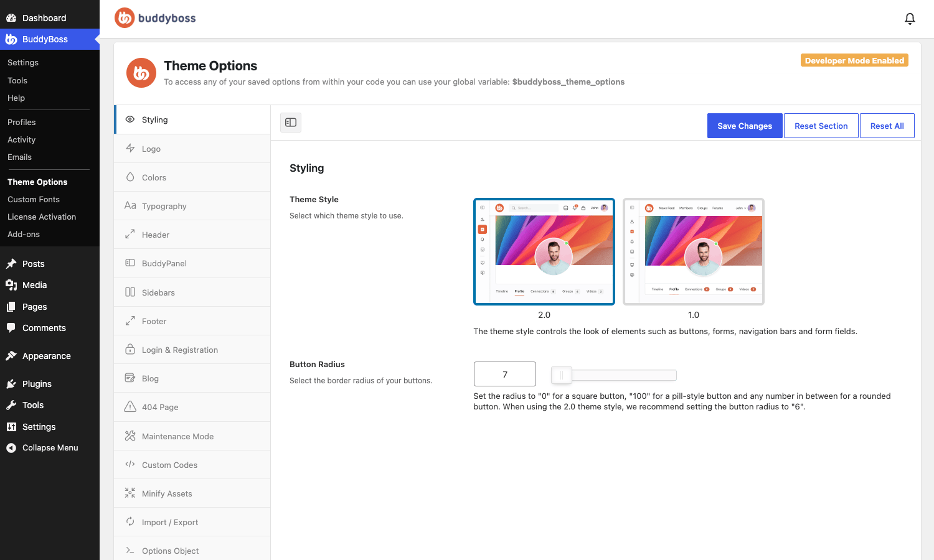Screen dimensions: 934x560
Task: Click the Typography Aa icon
Action: click(130, 205)
